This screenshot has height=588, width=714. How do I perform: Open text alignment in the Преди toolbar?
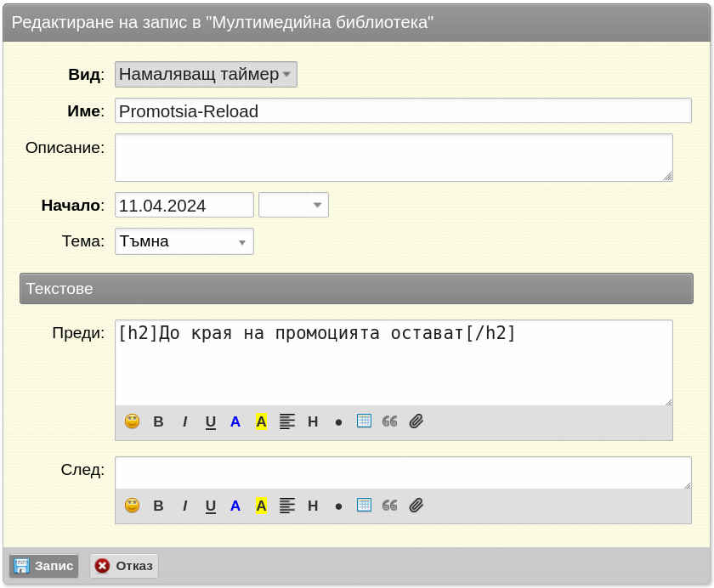(x=287, y=421)
